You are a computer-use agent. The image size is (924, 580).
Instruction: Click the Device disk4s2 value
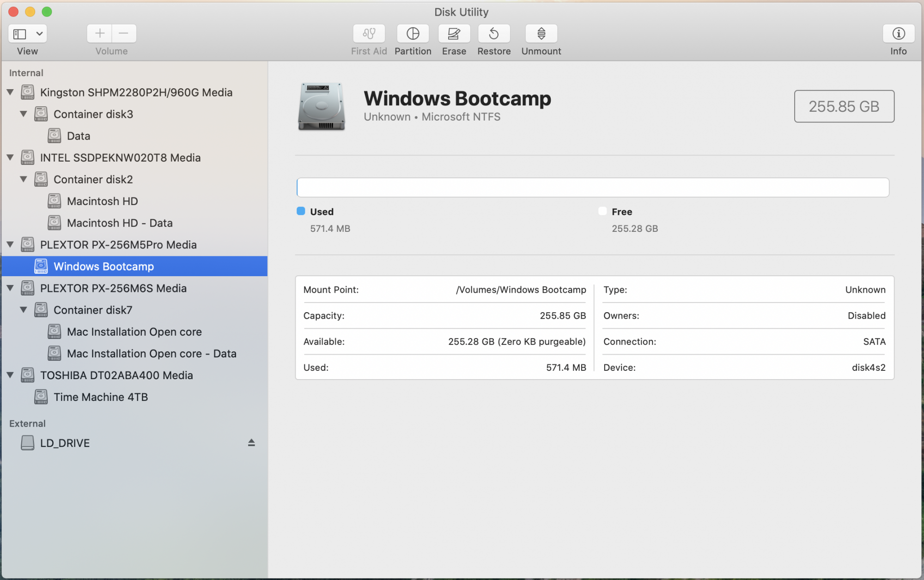(869, 368)
